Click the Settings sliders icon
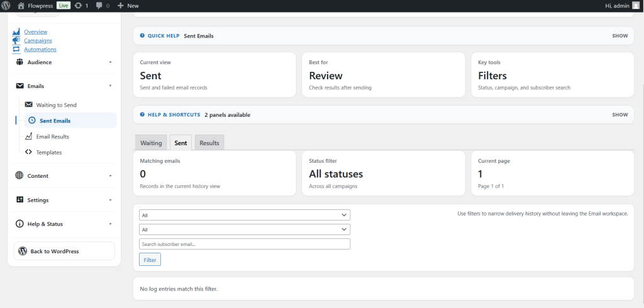Image resolution: width=644 pixels, height=308 pixels. pyautogui.click(x=19, y=200)
